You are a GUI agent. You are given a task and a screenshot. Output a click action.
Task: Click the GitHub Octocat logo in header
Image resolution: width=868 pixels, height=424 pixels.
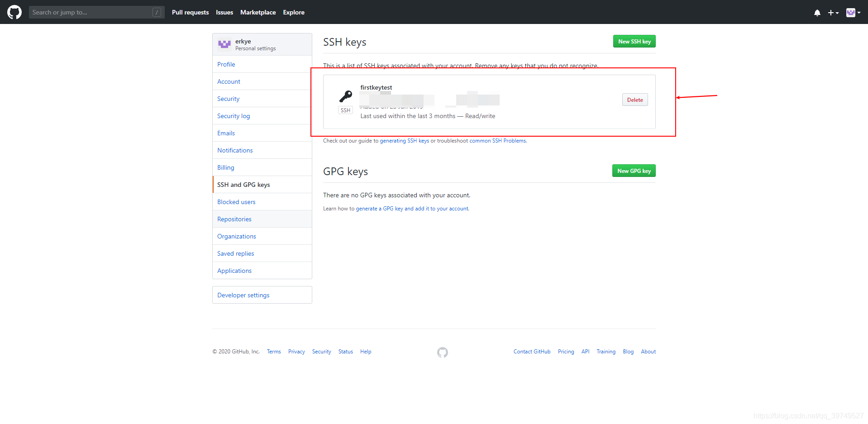tap(14, 12)
